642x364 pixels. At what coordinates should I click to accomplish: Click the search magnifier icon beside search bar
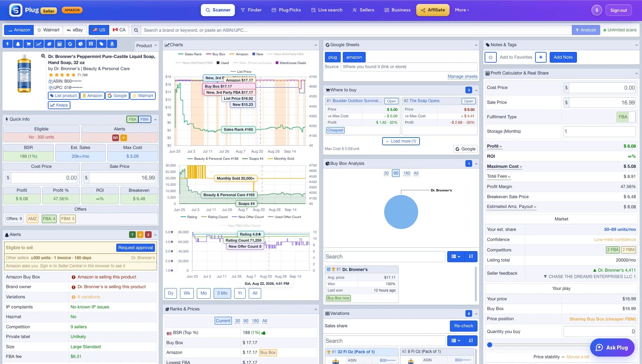click(x=136, y=30)
